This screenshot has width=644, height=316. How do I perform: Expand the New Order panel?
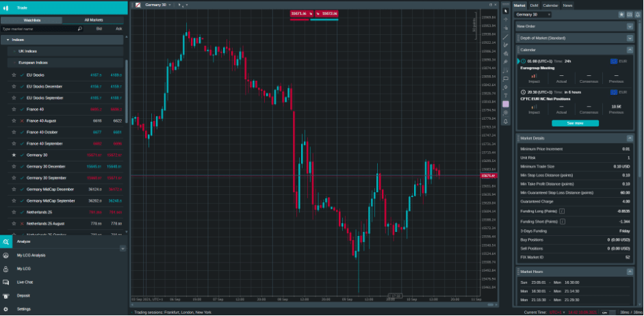(x=629, y=26)
